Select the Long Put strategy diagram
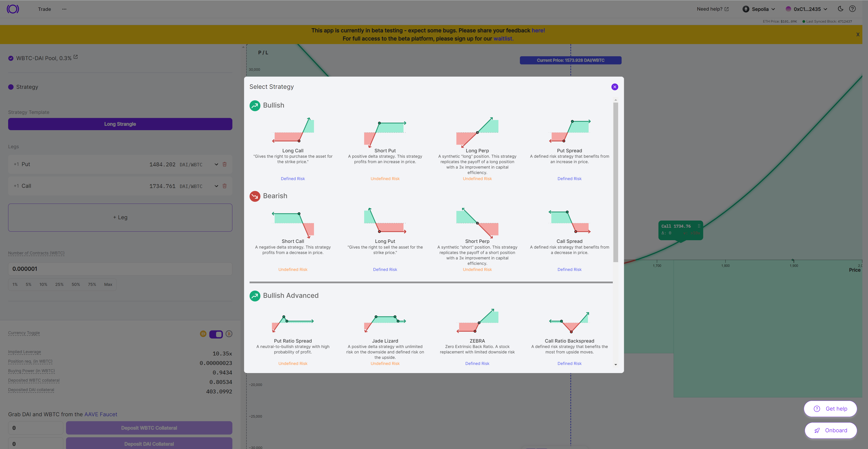The image size is (868, 449). [385, 221]
